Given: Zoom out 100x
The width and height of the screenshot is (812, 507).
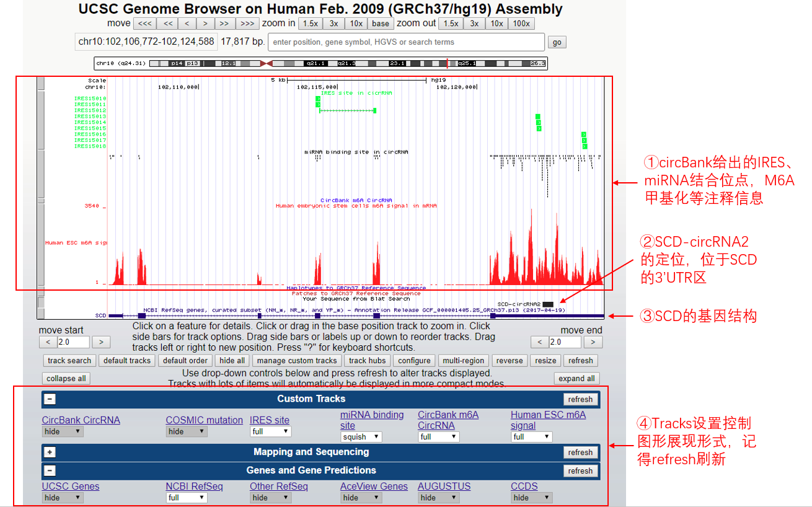Looking at the screenshot, I should click(x=521, y=24).
